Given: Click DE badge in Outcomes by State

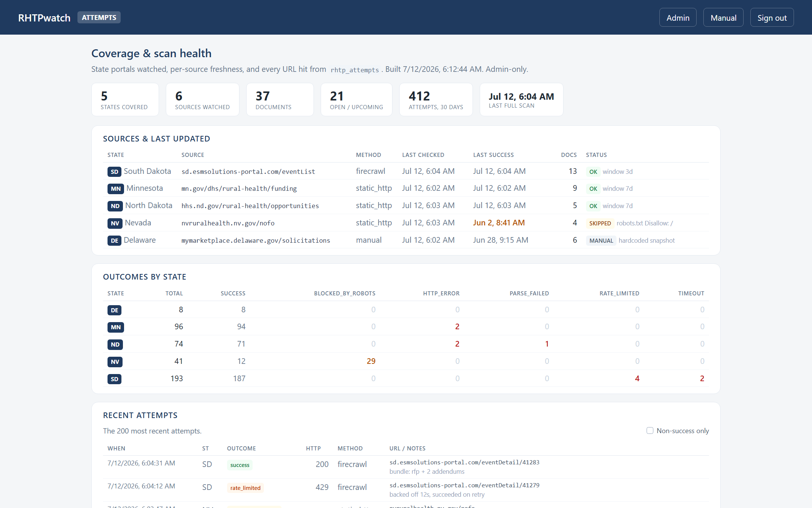Looking at the screenshot, I should [x=114, y=310].
